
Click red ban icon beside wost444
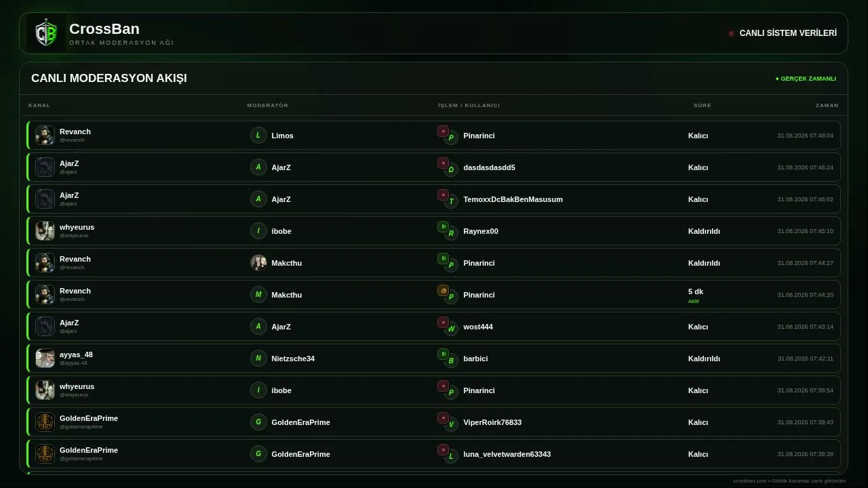443,322
